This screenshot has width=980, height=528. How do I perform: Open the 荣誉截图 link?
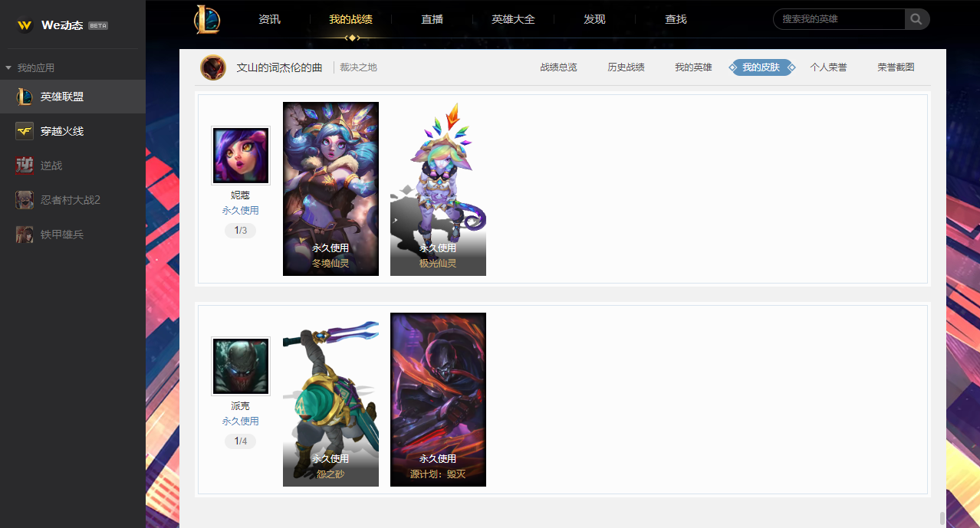[896, 67]
